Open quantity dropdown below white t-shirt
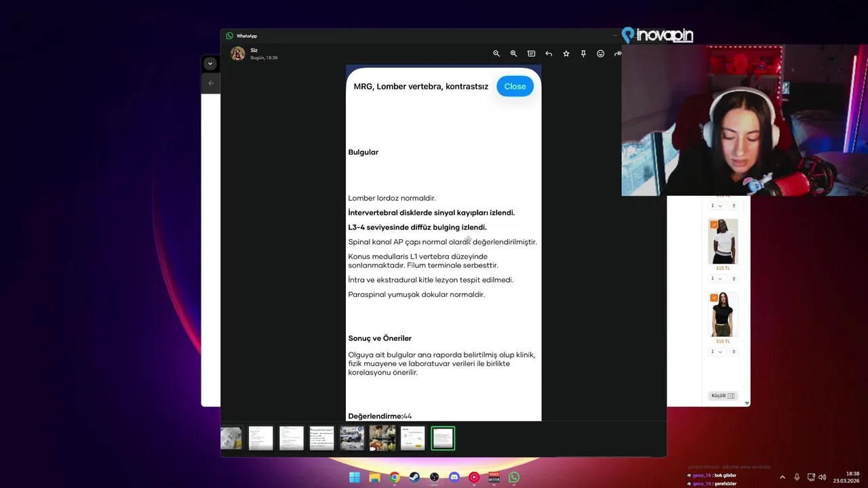 coord(716,279)
